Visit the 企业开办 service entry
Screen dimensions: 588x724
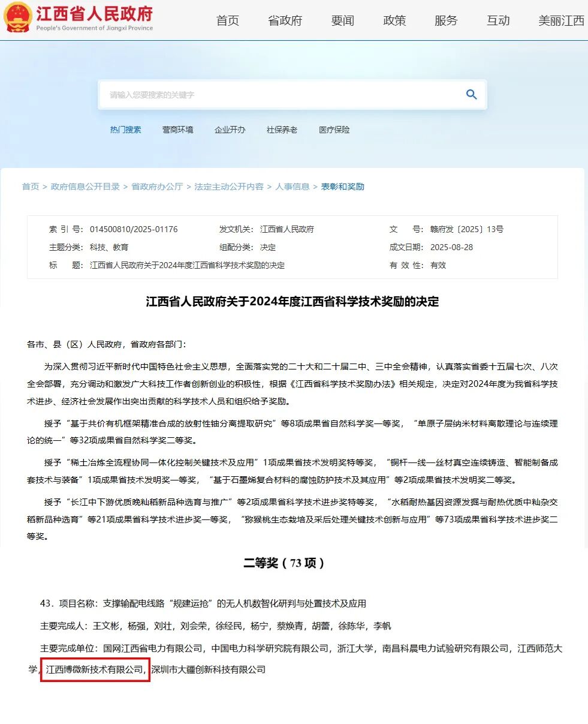(x=230, y=130)
